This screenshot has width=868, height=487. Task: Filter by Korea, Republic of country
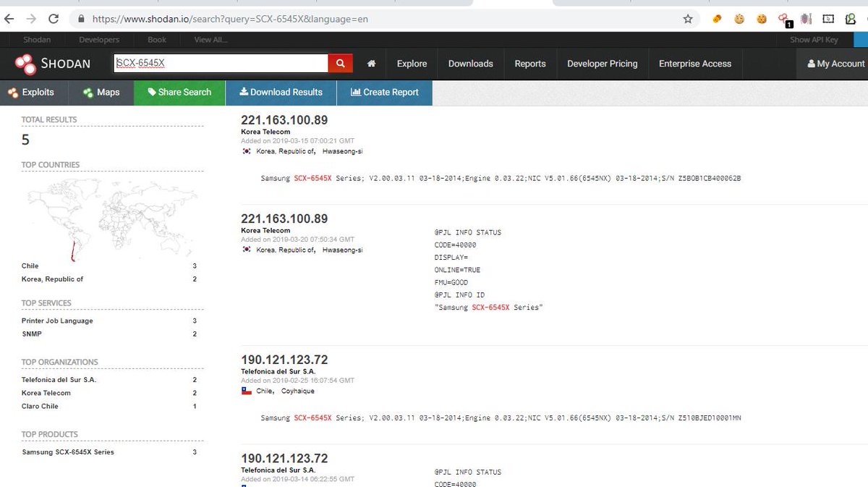click(52, 279)
